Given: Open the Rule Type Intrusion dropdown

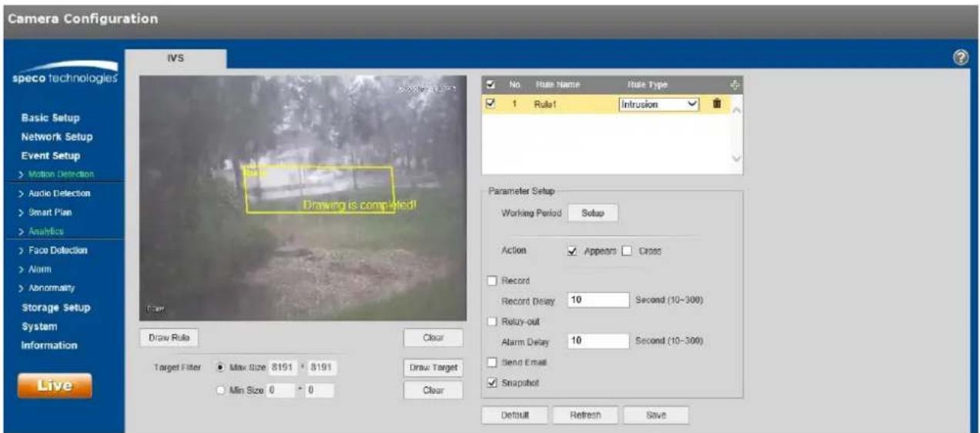Looking at the screenshot, I should click(659, 104).
